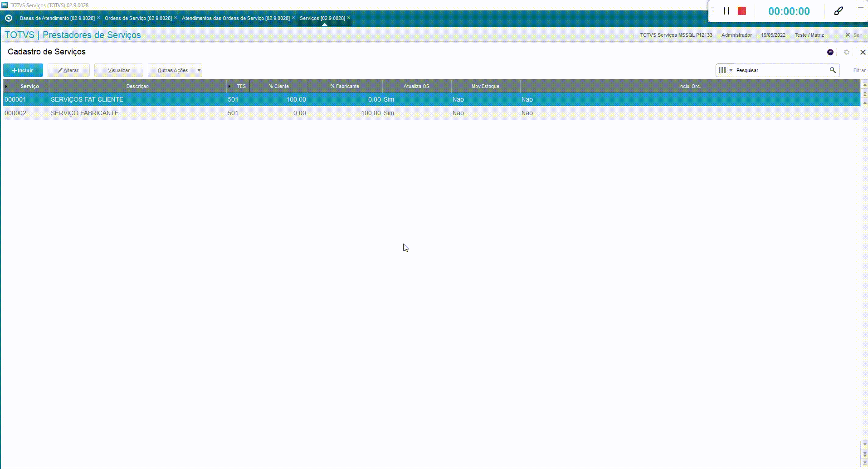Click the Filtrar link
Viewport: 868px width, 469px height.
tap(859, 70)
